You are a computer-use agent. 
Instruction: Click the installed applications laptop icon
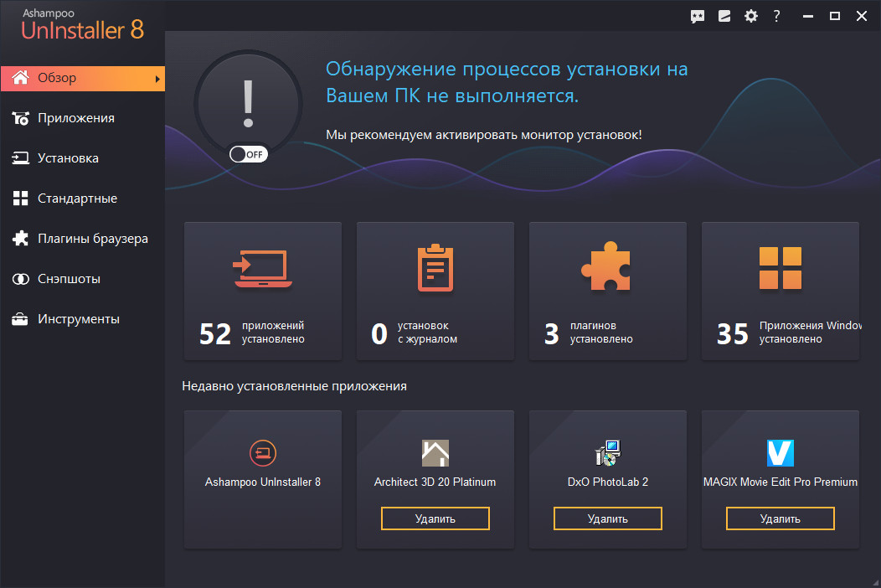pyautogui.click(x=262, y=270)
